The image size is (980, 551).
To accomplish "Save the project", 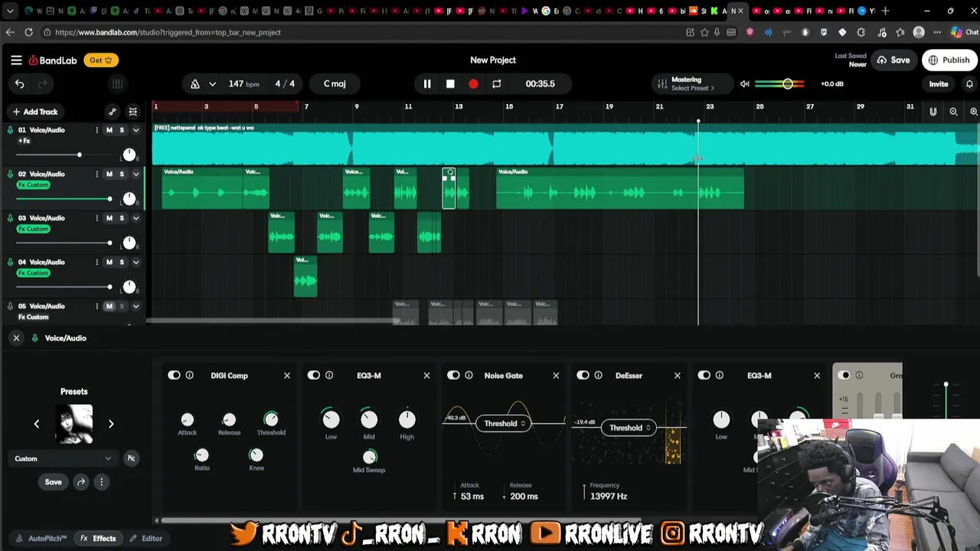I will click(893, 60).
